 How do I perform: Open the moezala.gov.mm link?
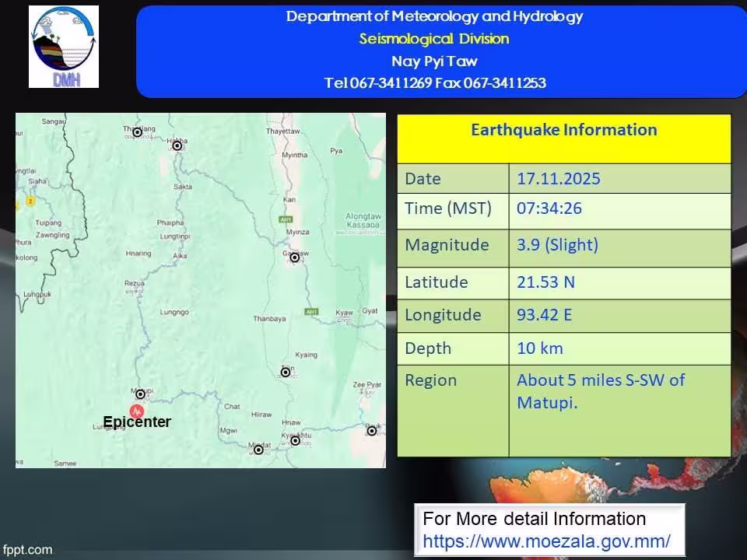coord(546,541)
